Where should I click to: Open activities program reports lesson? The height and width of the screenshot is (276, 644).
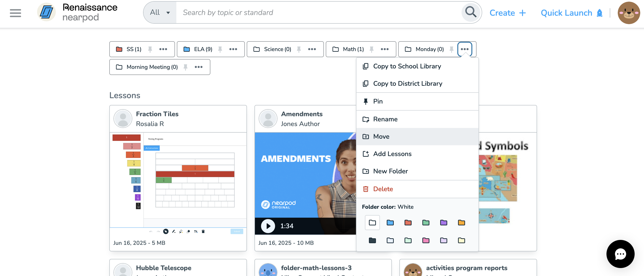click(x=466, y=268)
